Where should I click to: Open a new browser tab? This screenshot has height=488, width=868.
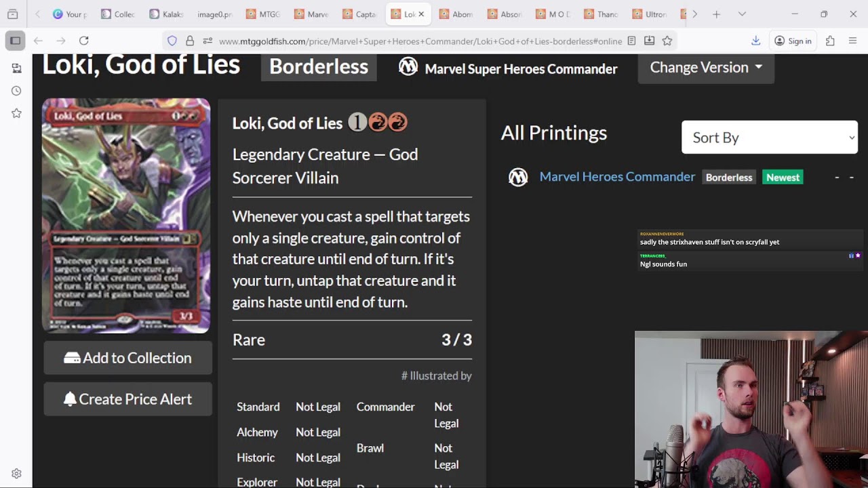[x=716, y=14]
